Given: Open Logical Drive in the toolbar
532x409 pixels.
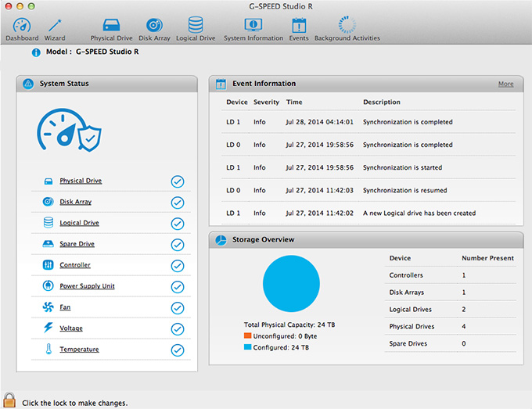Looking at the screenshot, I should coord(196,29).
